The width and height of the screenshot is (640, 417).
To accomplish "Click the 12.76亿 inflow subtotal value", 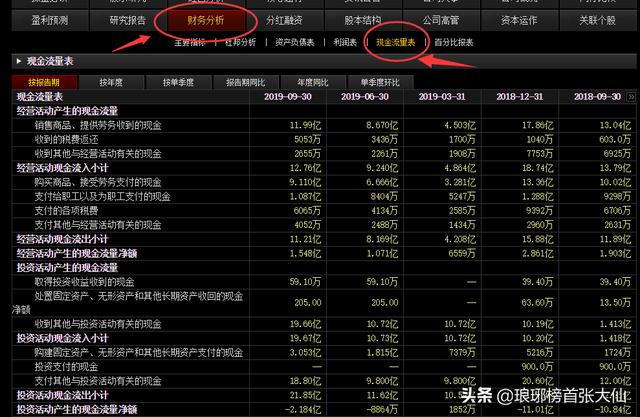I will tap(305, 168).
